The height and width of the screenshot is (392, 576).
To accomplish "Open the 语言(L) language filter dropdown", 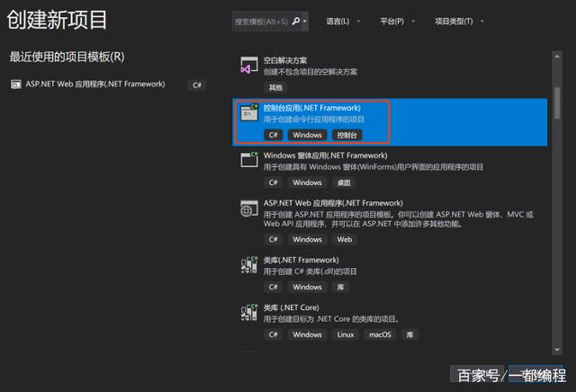I will pyautogui.click(x=337, y=20).
